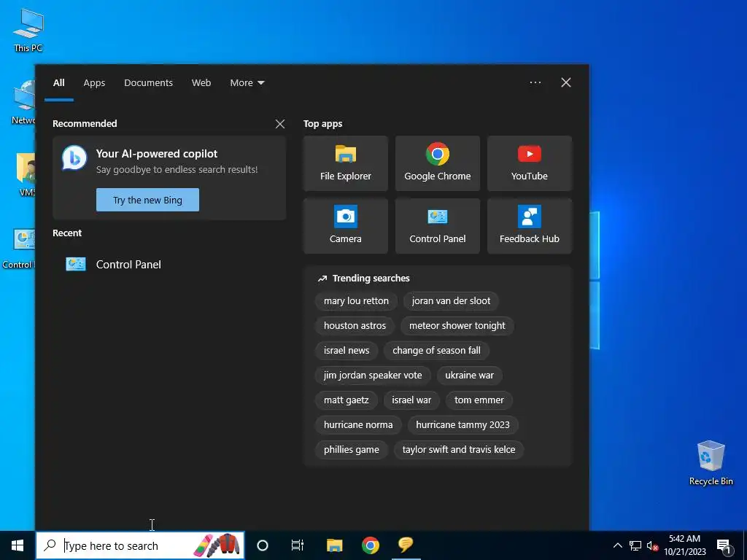Search trending 'mary lou retton'
The height and width of the screenshot is (560, 747).
(356, 301)
